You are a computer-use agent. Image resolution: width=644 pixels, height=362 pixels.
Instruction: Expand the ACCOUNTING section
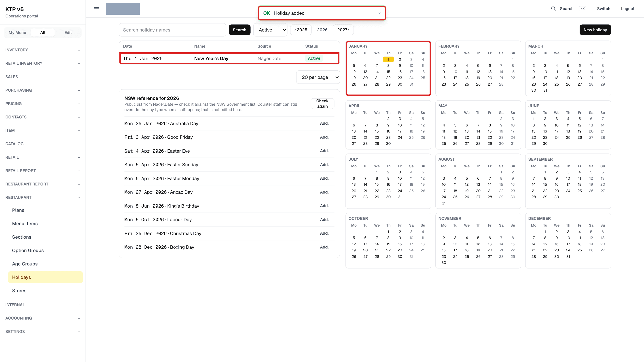coord(43,318)
